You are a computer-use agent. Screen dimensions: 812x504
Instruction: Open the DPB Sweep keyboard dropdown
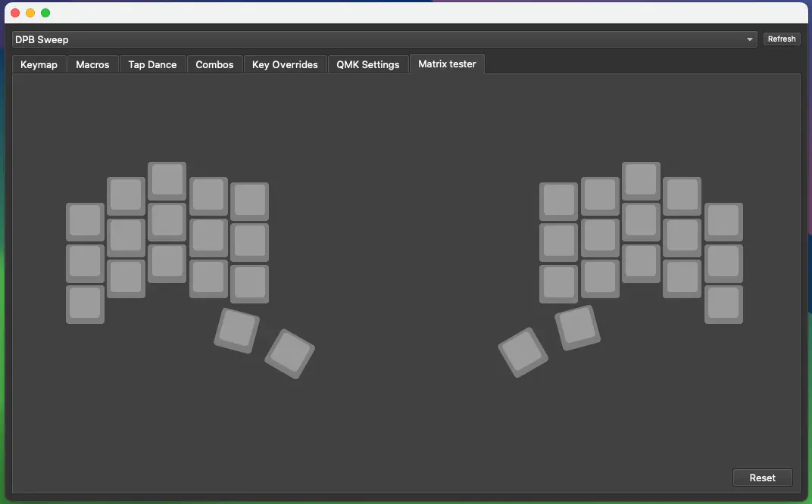(384, 39)
